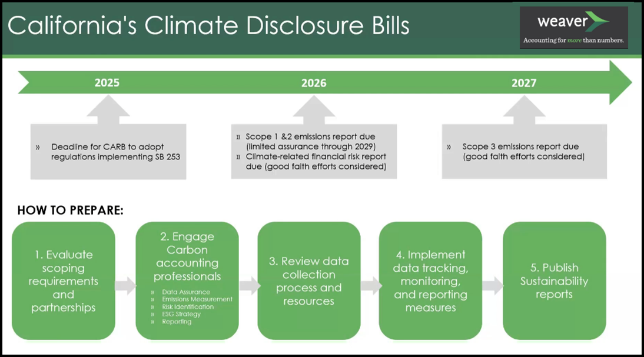Select the Review data collection process step
This screenshot has height=357, width=644.
pyautogui.click(x=309, y=281)
